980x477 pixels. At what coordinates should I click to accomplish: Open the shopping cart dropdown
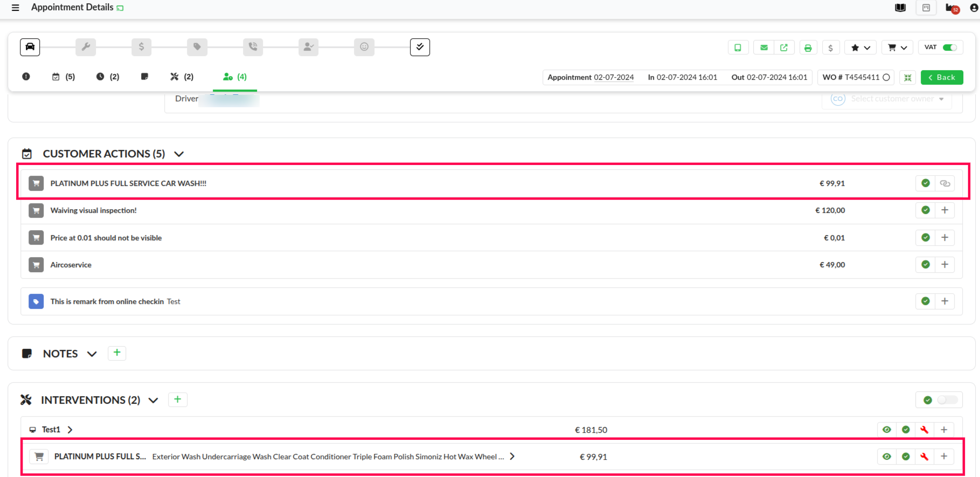(x=898, y=47)
